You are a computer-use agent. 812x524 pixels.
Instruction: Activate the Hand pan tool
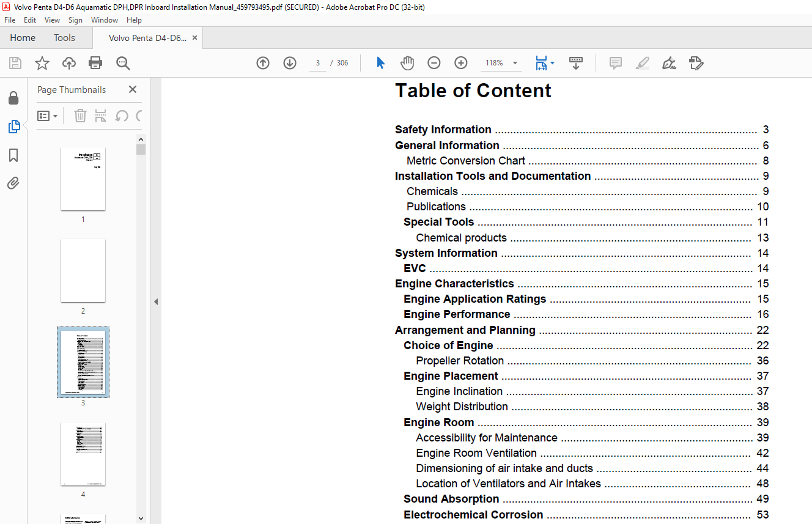pyautogui.click(x=407, y=63)
